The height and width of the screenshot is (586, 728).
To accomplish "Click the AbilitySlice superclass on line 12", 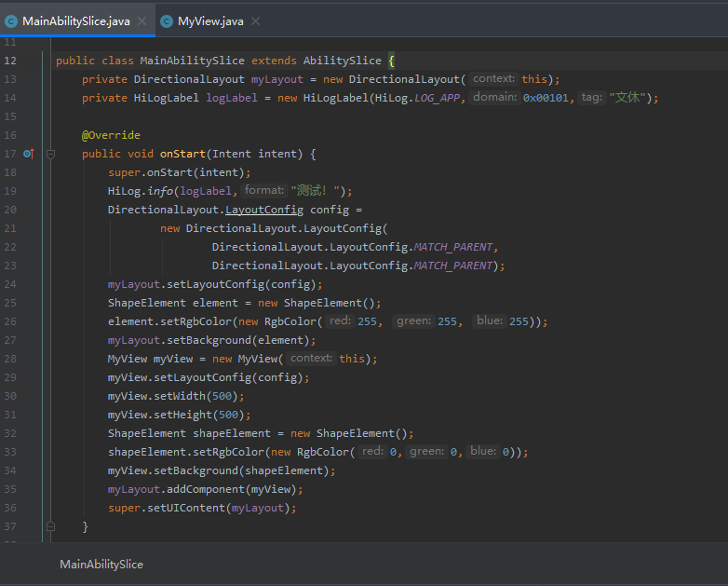I will (x=343, y=61).
